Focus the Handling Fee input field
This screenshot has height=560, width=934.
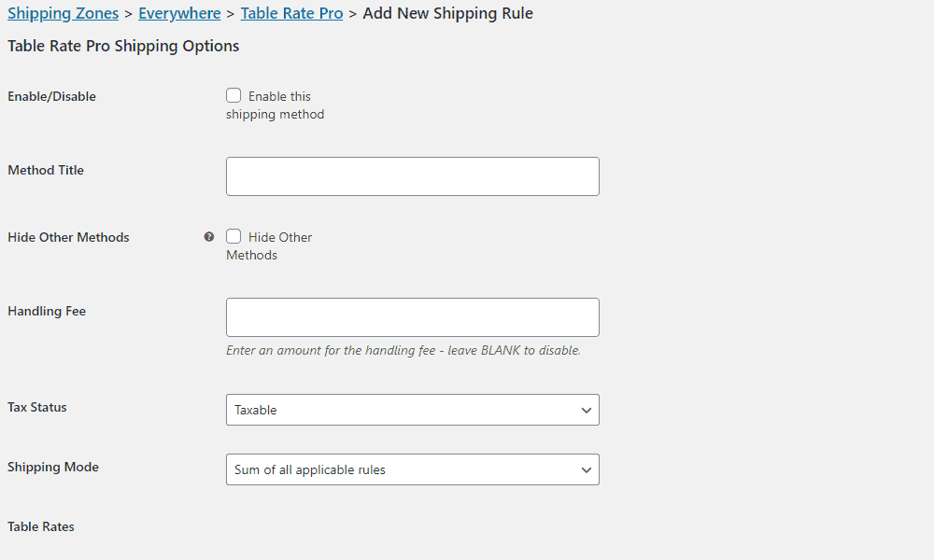[x=412, y=317]
